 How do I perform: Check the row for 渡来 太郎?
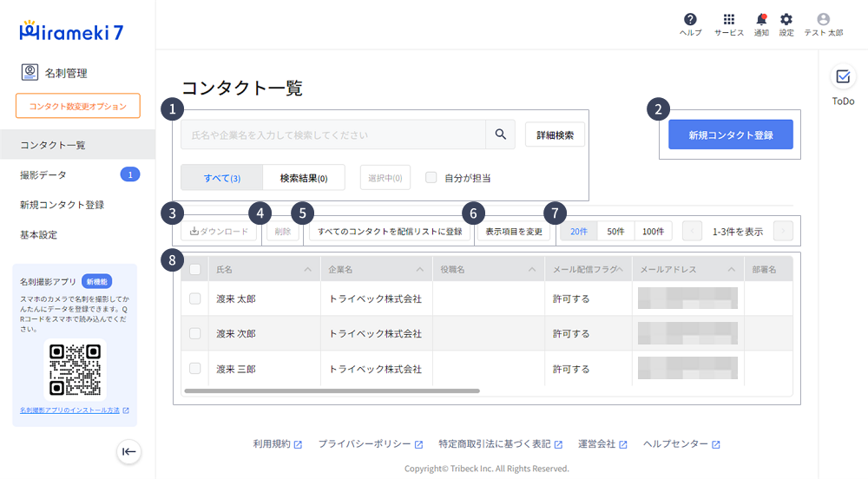[x=194, y=299]
